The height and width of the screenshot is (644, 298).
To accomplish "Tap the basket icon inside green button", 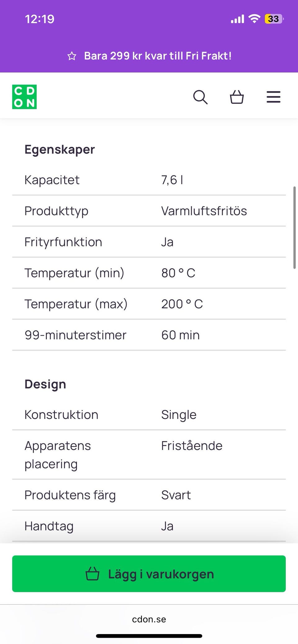I will point(92,574).
